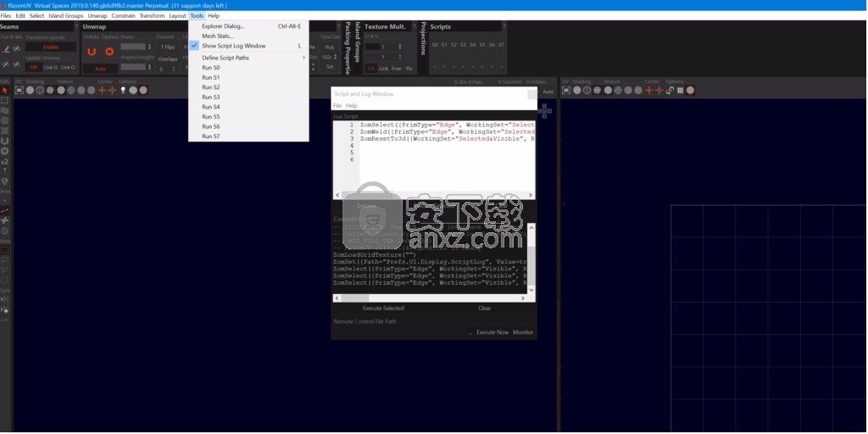
Task: Click the globe icon under the Prim group
Action: pyautogui.click(x=5, y=231)
